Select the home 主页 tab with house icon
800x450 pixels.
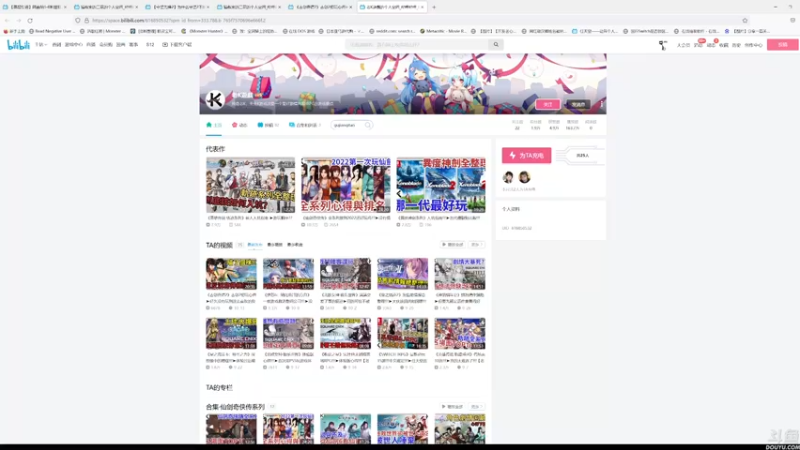click(x=214, y=125)
